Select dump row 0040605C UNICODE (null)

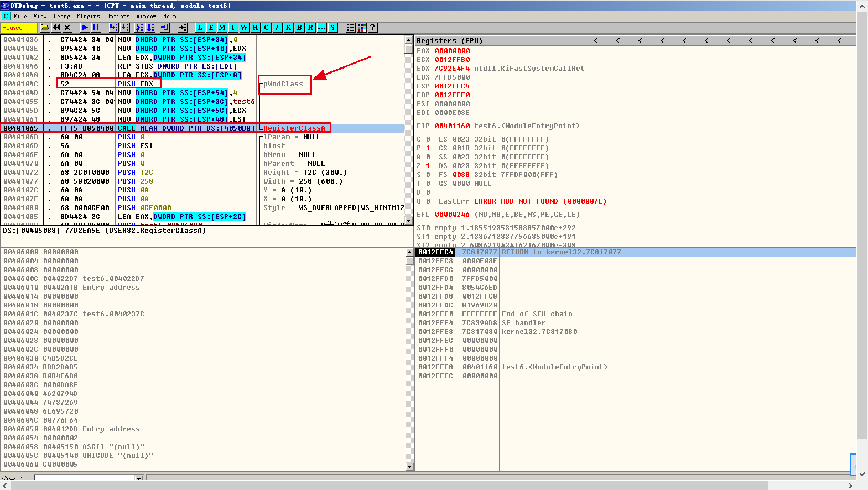coord(202,456)
